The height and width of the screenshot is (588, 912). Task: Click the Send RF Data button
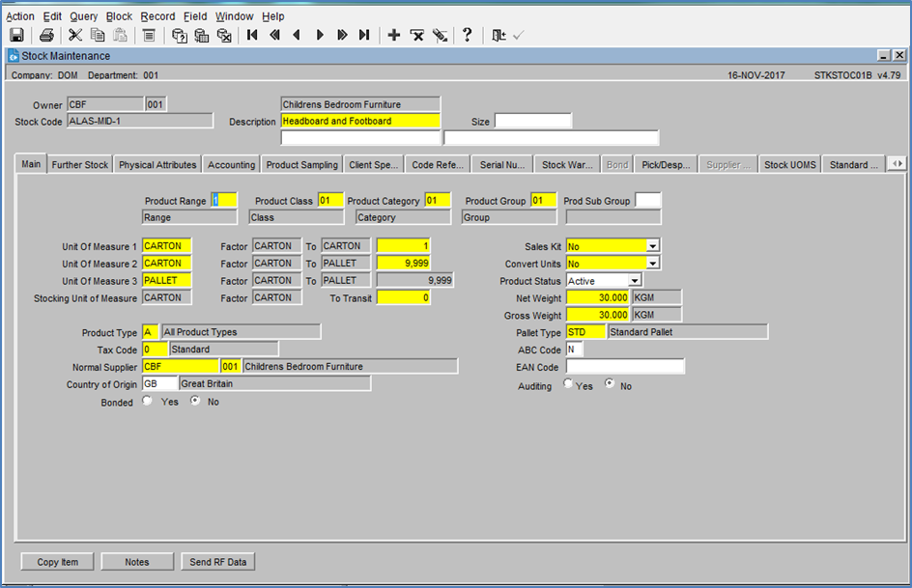point(218,562)
